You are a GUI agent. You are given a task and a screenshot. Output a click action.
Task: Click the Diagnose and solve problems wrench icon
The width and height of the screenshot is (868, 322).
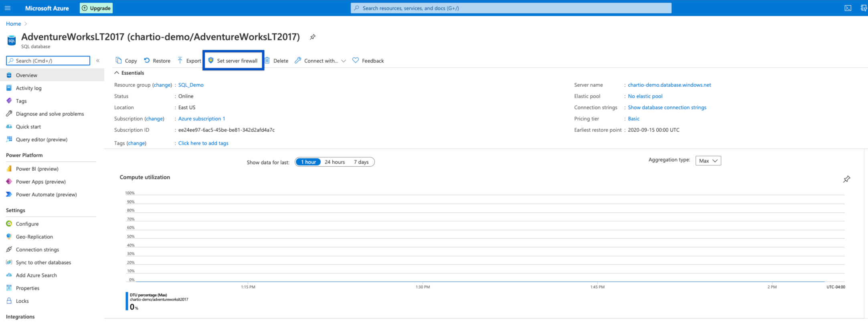(x=9, y=114)
